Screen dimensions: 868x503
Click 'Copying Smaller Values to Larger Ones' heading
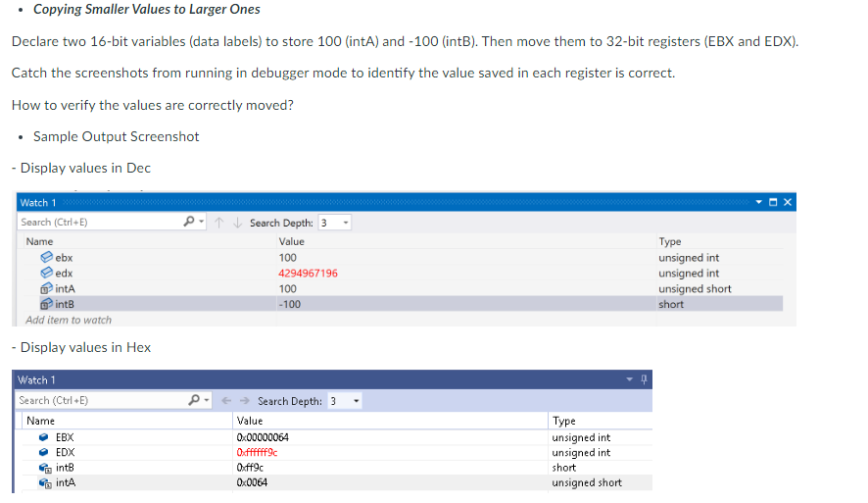click(x=147, y=10)
